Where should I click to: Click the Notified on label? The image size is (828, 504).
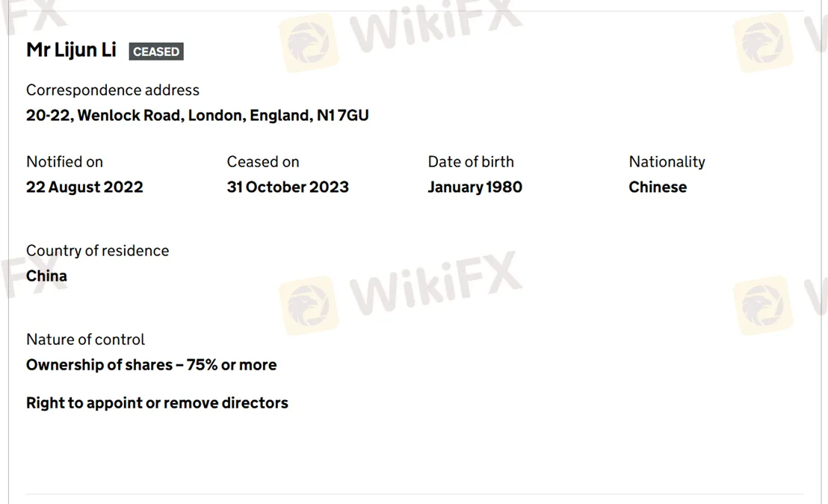tap(64, 162)
